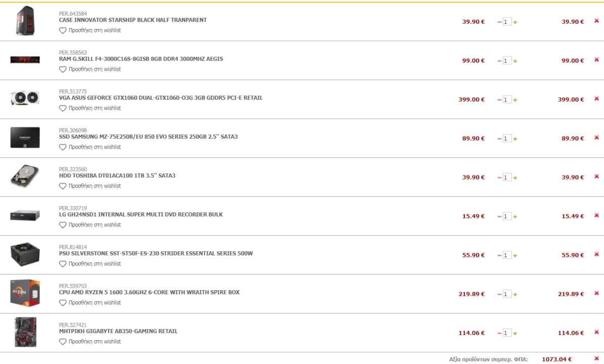Decrease quantity of VGA ASUS GTX1060
Screen dimensions: 604x364
click(x=499, y=100)
